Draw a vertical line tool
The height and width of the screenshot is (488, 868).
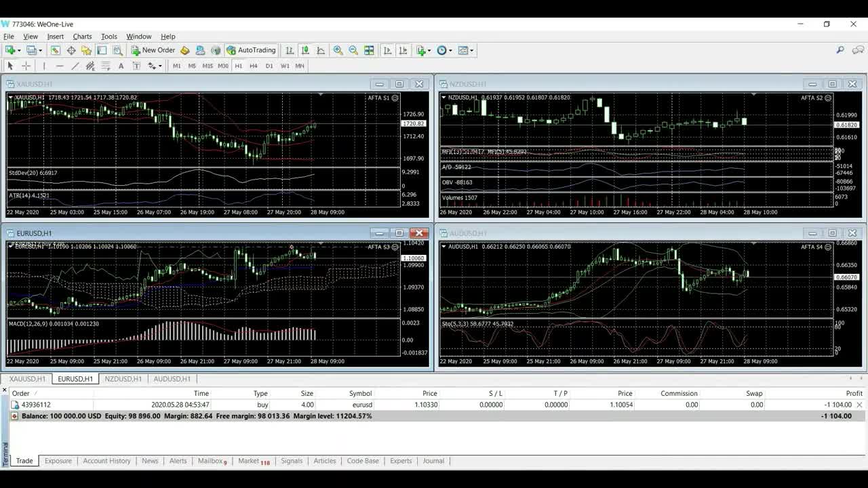pyautogui.click(x=44, y=66)
